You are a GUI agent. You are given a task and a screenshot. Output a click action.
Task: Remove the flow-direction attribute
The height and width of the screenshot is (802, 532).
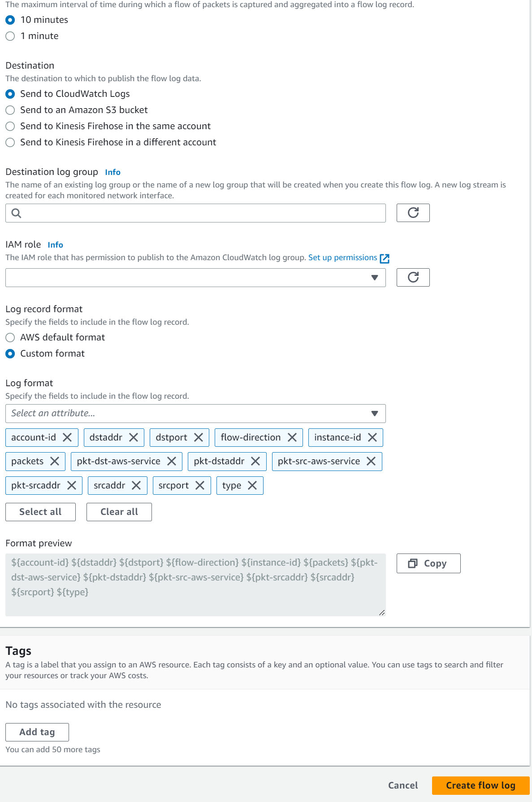[293, 437]
